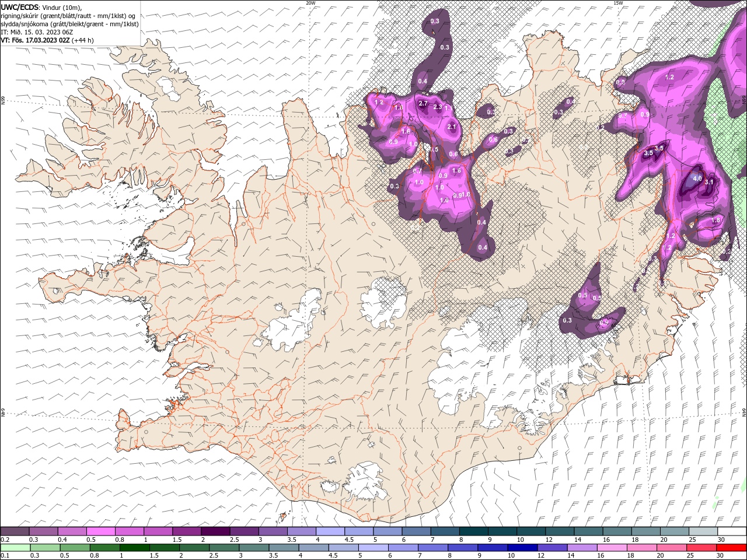
Task: Click the first upper-scale swatch between 0.2 and 0.3
Action: [15, 531]
